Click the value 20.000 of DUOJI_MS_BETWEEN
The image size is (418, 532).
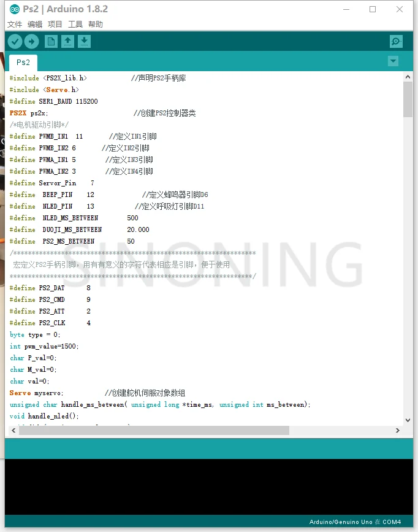138,229
